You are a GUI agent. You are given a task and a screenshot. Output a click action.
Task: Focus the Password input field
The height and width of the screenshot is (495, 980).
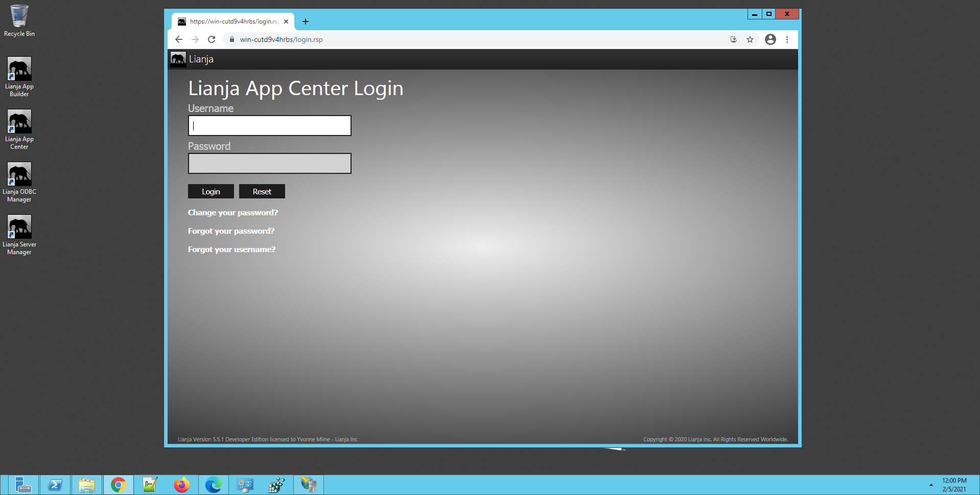click(x=269, y=164)
